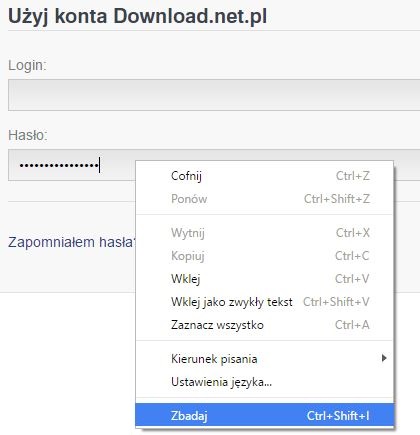Open Ustawienia języka settings

pos(265,382)
